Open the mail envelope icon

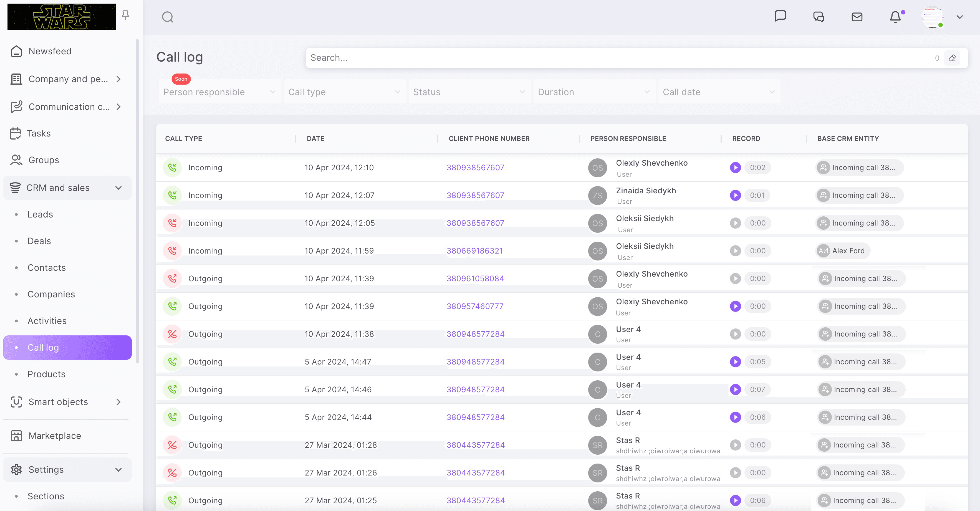point(857,17)
